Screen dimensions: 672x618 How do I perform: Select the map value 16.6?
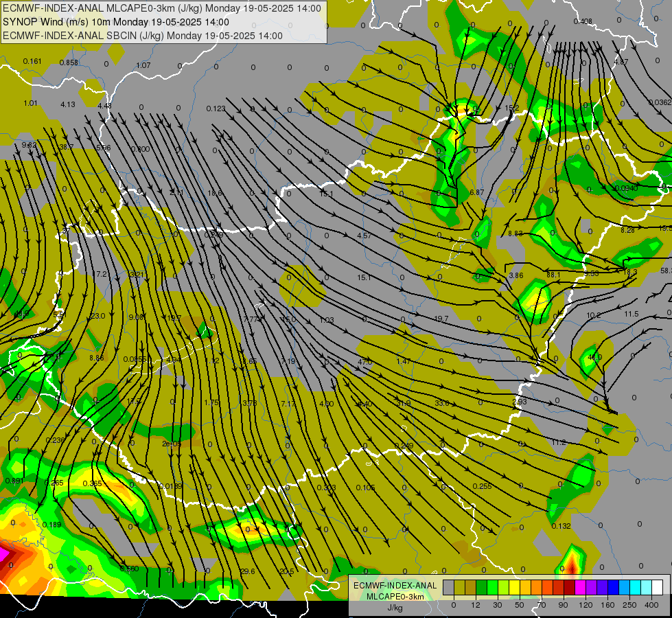(215, 193)
